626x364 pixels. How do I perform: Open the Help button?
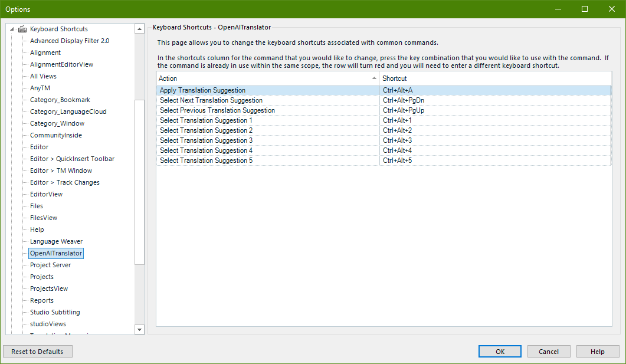(x=597, y=352)
